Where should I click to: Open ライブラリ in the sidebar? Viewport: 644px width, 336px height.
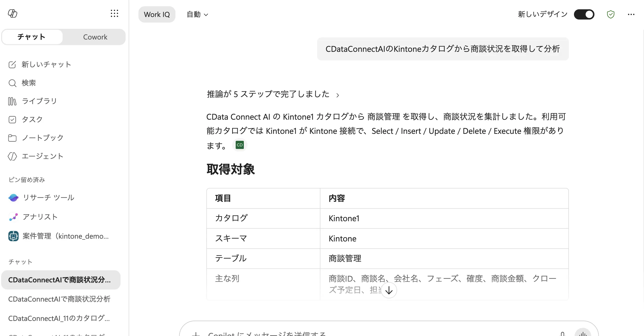(x=40, y=101)
